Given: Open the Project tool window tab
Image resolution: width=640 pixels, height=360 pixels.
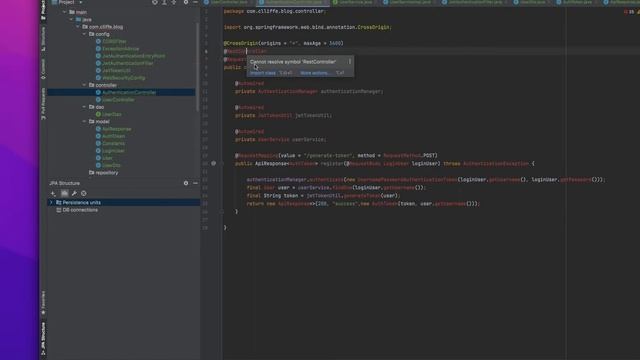Looking at the screenshot, I should (43, 10).
